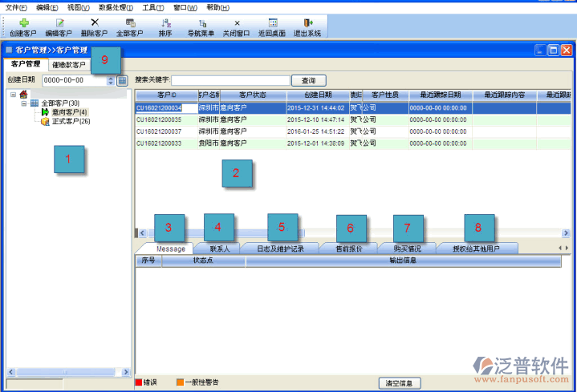Open calendar picker next to 创建日期

tap(123, 80)
